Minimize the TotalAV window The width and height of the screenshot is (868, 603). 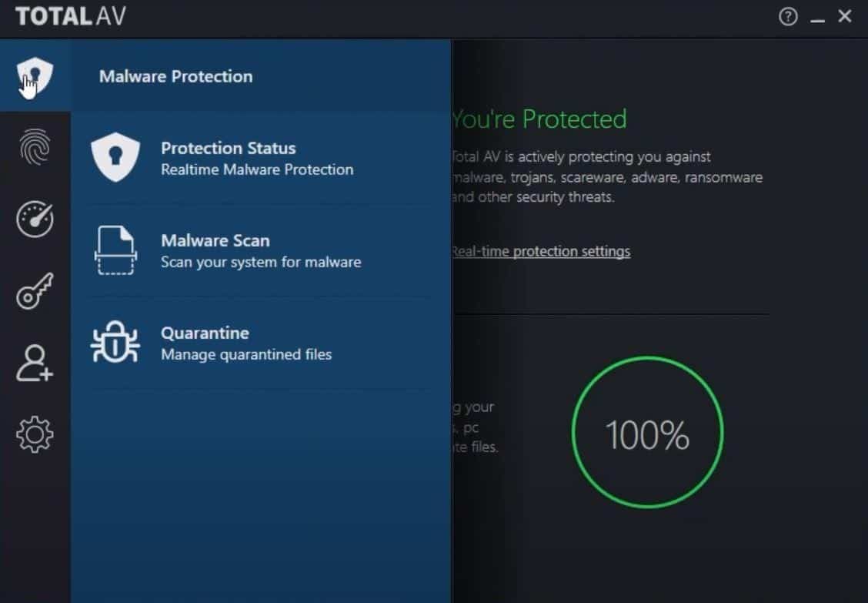[817, 18]
